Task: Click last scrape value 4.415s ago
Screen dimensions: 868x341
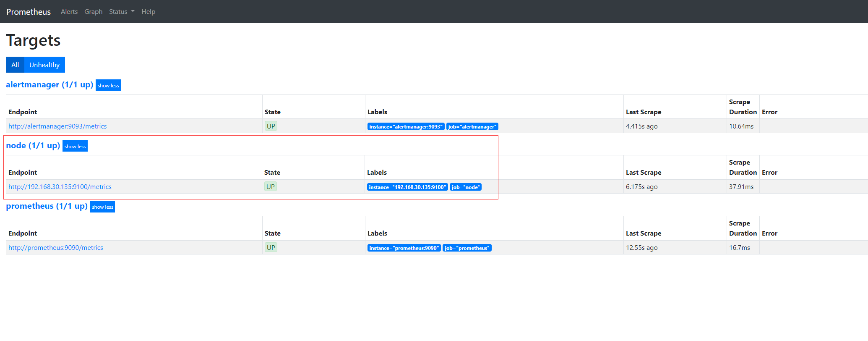Action: 641,126
